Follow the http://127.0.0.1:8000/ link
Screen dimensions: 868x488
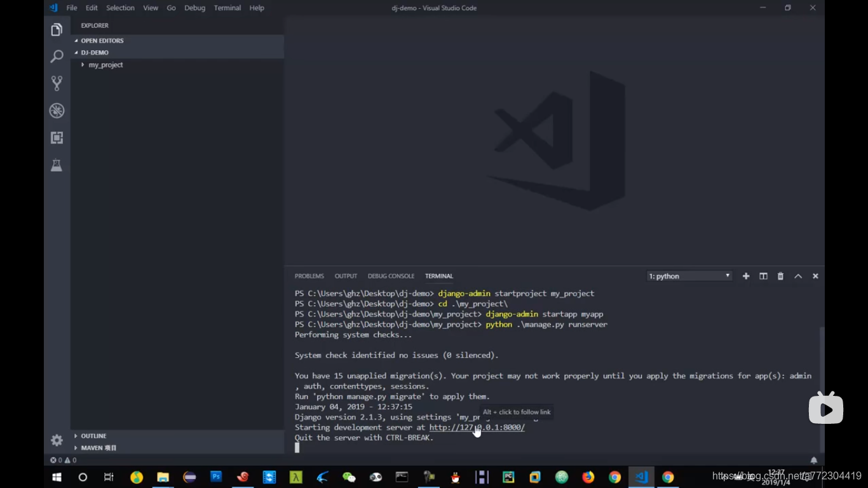[x=477, y=428]
